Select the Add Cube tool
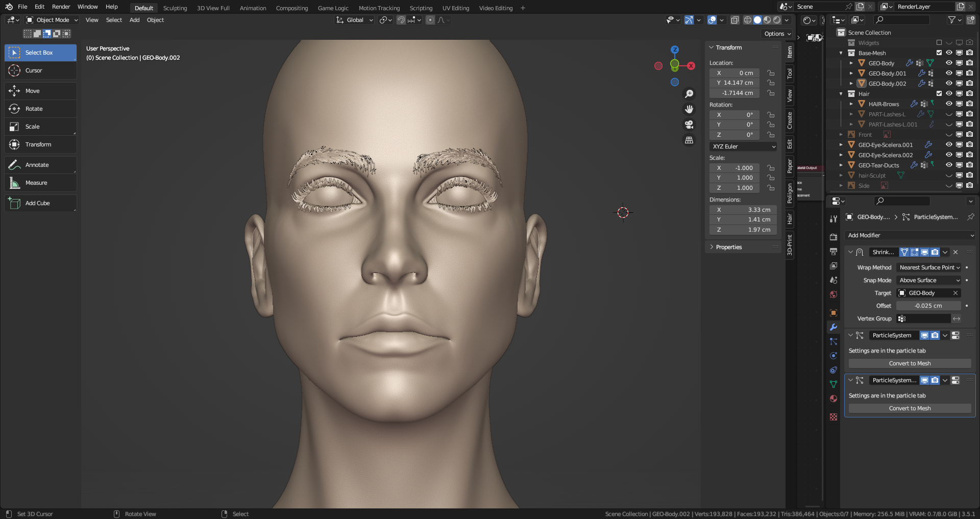980x519 pixels. click(x=40, y=203)
